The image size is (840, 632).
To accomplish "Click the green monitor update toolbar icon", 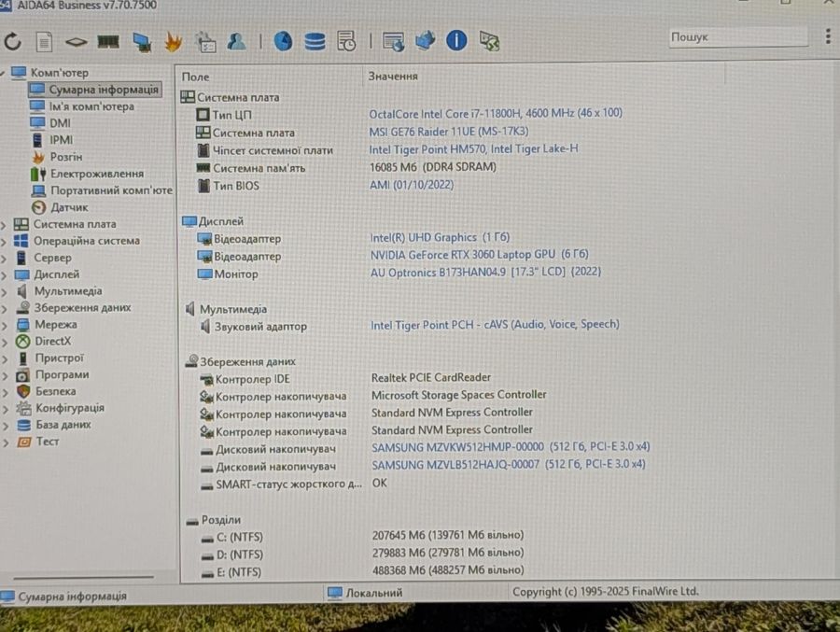I will click(489, 41).
